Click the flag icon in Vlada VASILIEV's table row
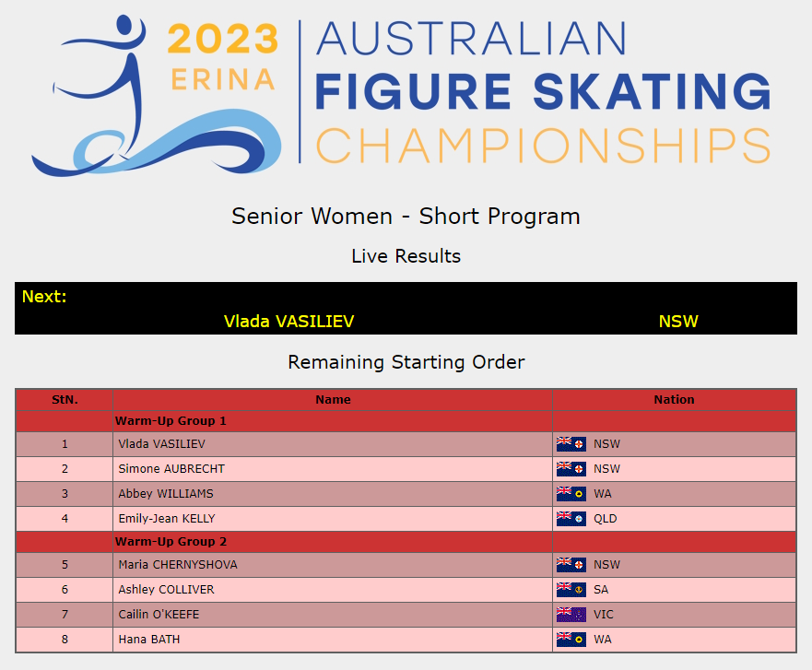 (x=571, y=444)
